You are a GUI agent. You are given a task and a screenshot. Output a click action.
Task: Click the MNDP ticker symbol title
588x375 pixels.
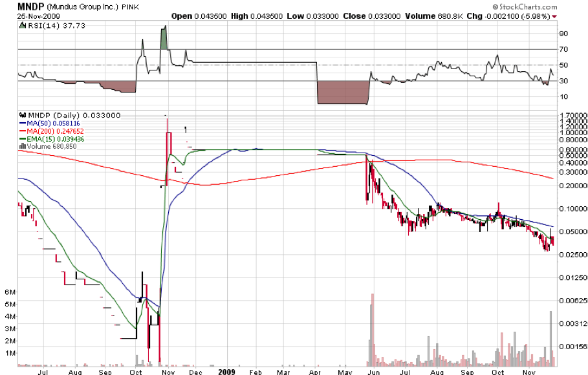point(31,6)
